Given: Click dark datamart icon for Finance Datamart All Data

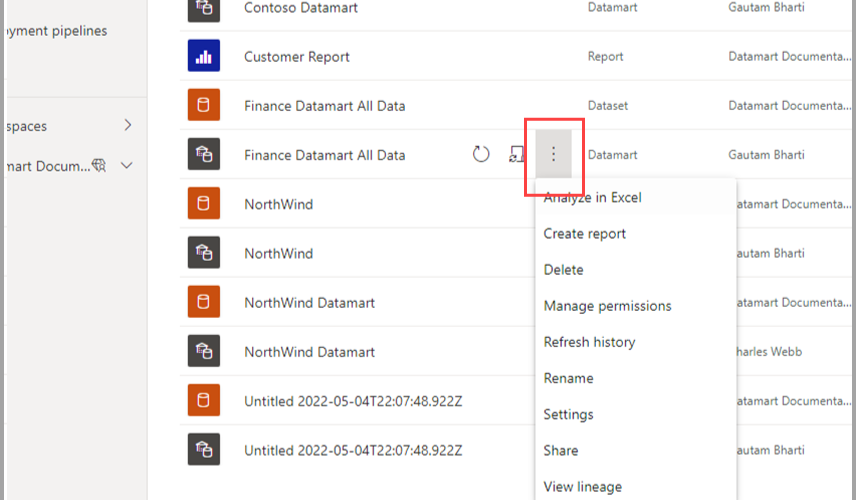Looking at the screenshot, I should coord(204,154).
